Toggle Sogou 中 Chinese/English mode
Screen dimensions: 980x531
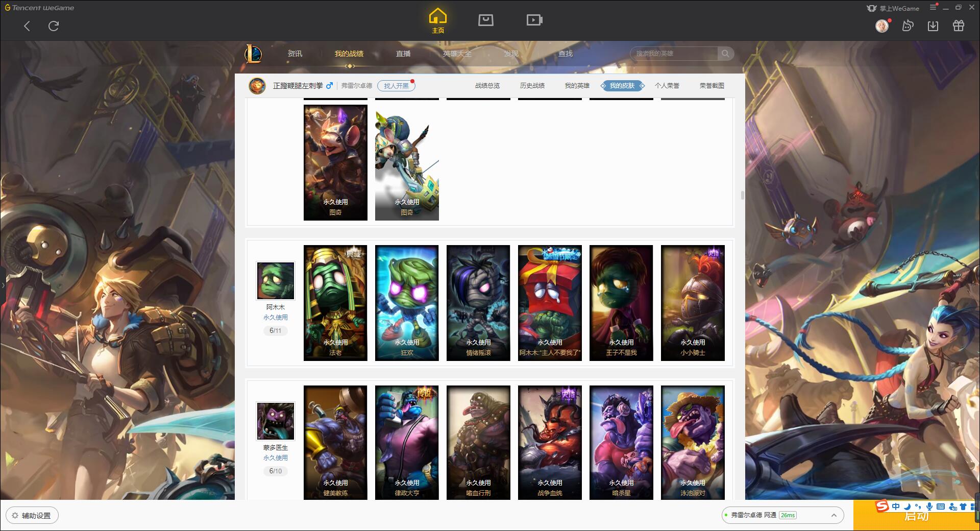(896, 506)
